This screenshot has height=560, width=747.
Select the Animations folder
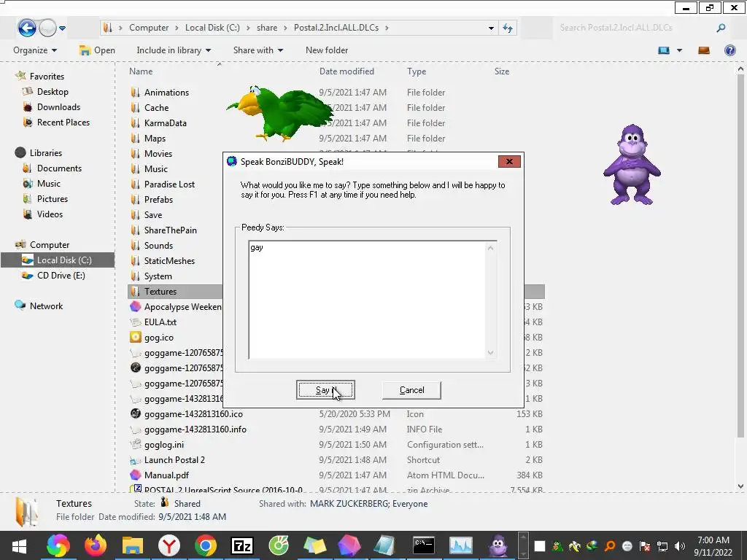[x=166, y=93]
